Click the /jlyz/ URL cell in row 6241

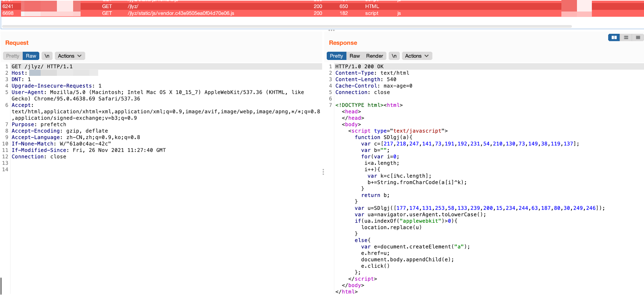133,6
